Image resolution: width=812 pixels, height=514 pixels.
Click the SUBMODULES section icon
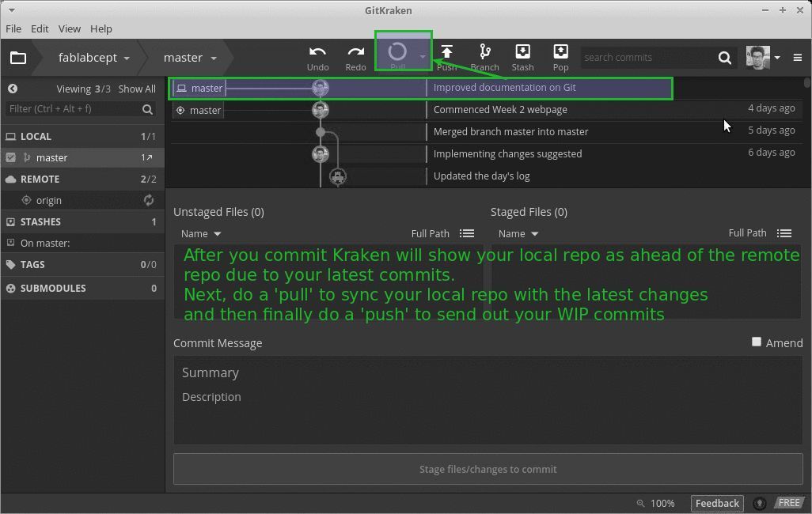click(10, 289)
